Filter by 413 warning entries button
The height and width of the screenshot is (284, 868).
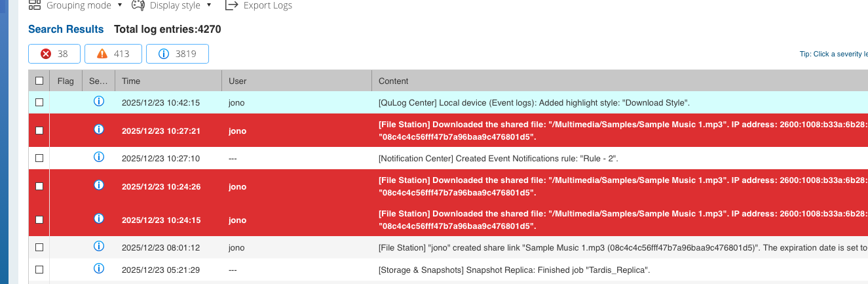113,54
